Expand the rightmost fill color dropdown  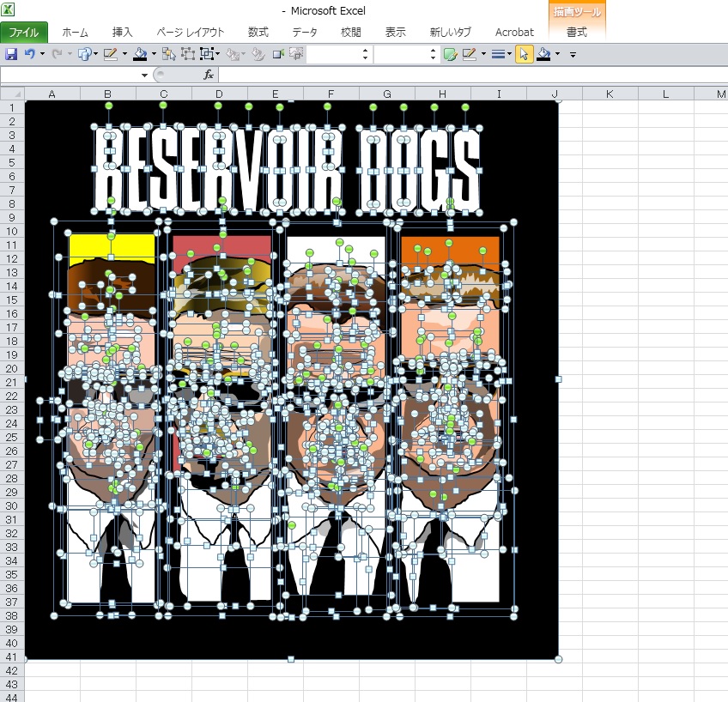[558, 54]
